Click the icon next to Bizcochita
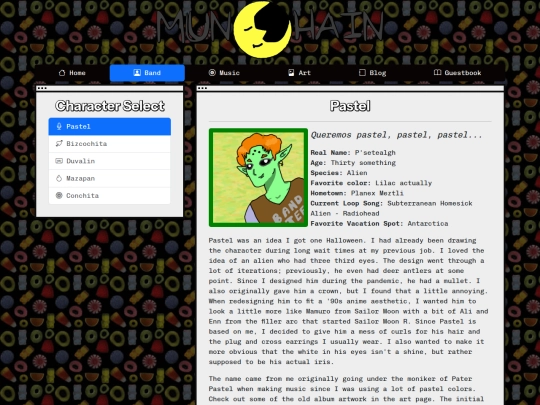Viewport: 540px width, 405px height. point(59,143)
